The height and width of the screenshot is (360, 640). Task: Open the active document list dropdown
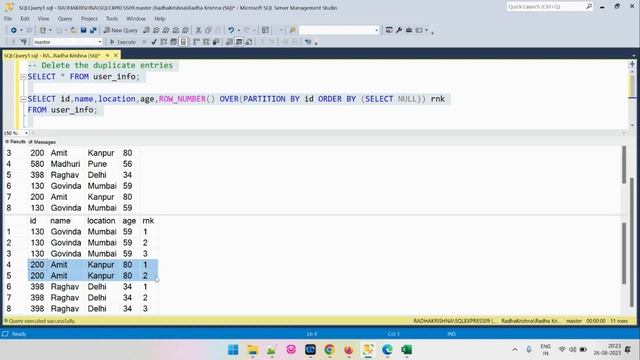click(633, 56)
